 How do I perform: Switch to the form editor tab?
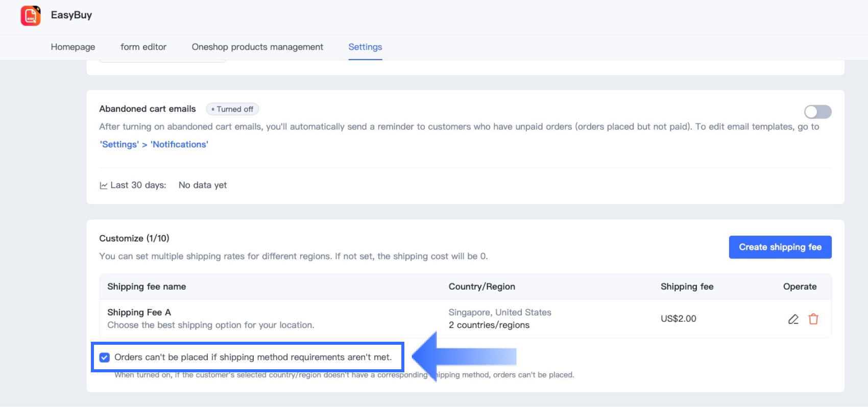[143, 47]
